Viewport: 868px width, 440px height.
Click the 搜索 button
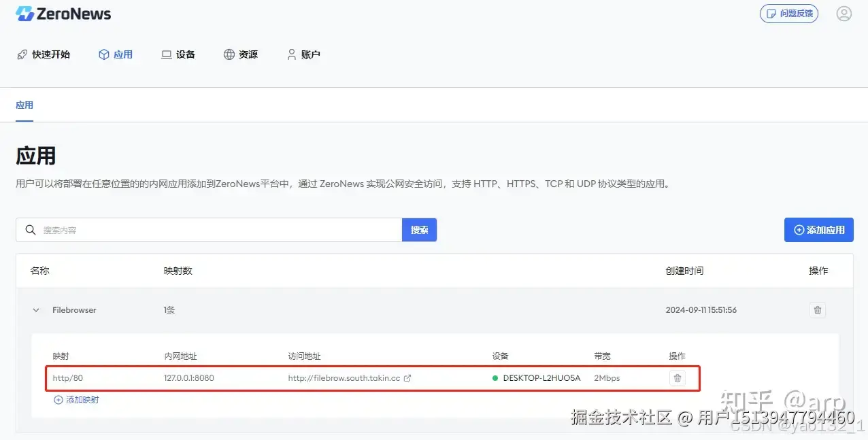point(419,230)
